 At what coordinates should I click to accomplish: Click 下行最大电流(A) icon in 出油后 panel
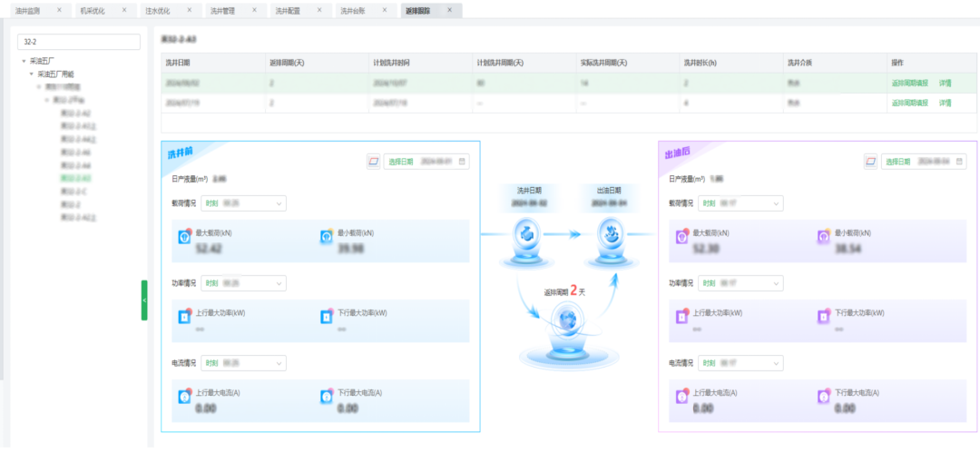[x=824, y=396]
